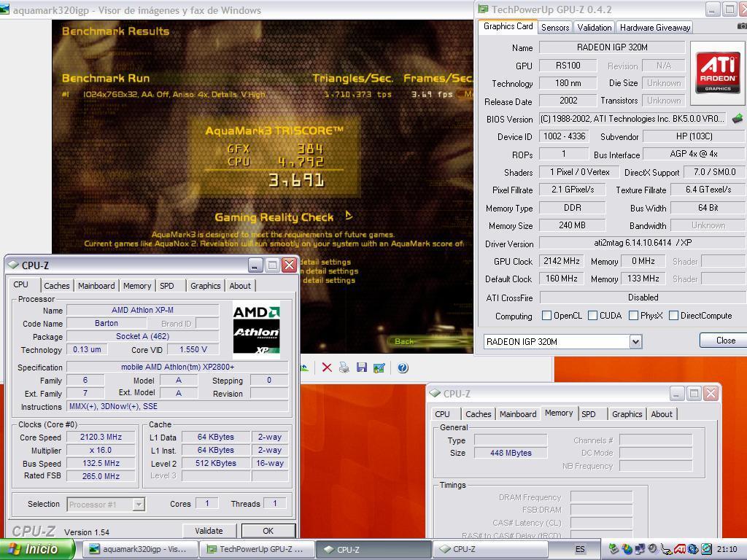The height and width of the screenshot is (560, 747).
Task: Open About tab in front CPU-Z window
Action: click(239, 286)
